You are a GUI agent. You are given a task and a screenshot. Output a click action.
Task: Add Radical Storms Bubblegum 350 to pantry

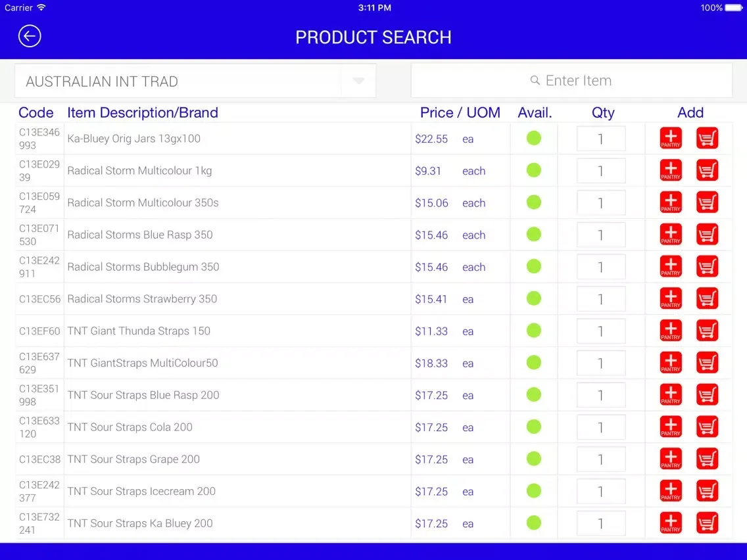(671, 267)
